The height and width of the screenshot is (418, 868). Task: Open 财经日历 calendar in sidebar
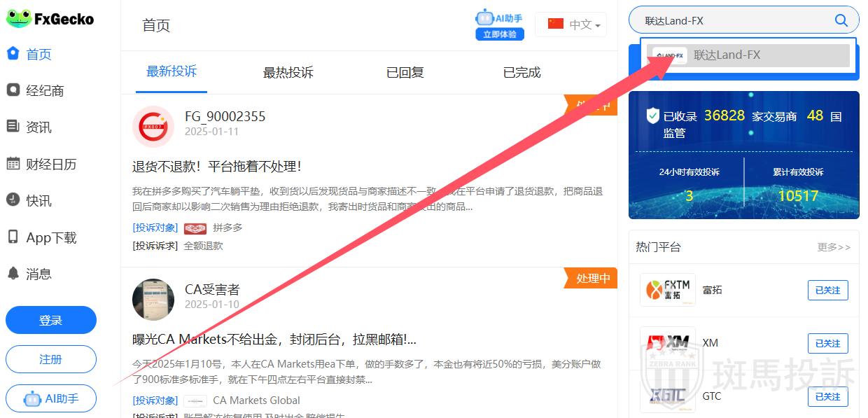point(13,164)
